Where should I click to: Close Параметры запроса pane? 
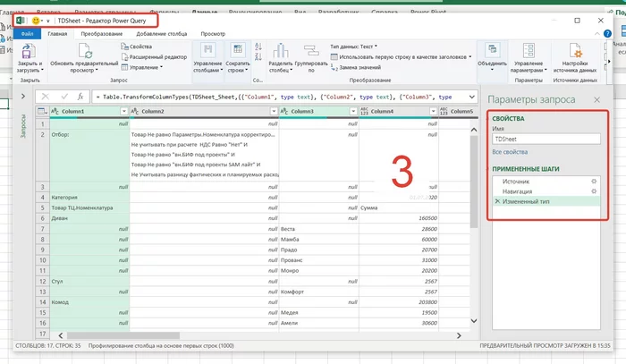(x=596, y=100)
